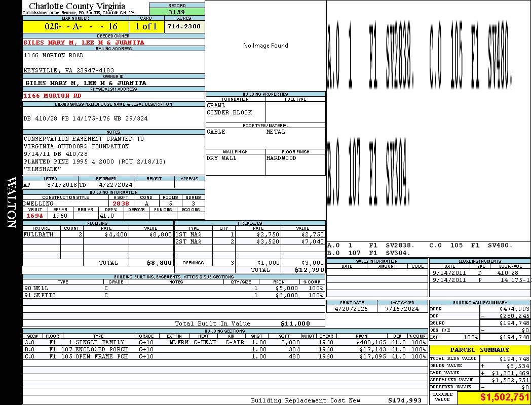Click year built value 1694

coord(34,216)
